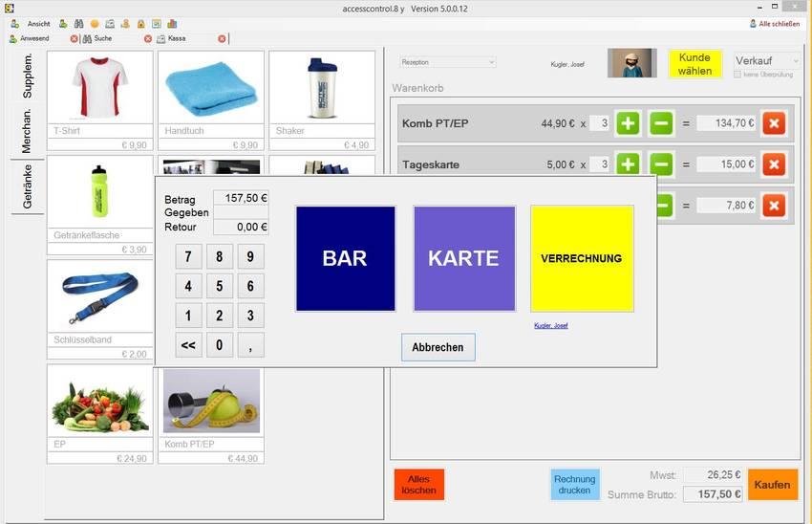Click the Kunde wählen button
The image size is (812, 524).
(x=694, y=64)
